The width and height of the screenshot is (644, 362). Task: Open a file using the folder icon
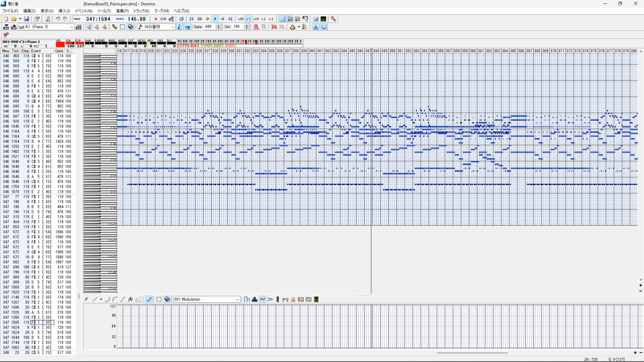coord(13,19)
